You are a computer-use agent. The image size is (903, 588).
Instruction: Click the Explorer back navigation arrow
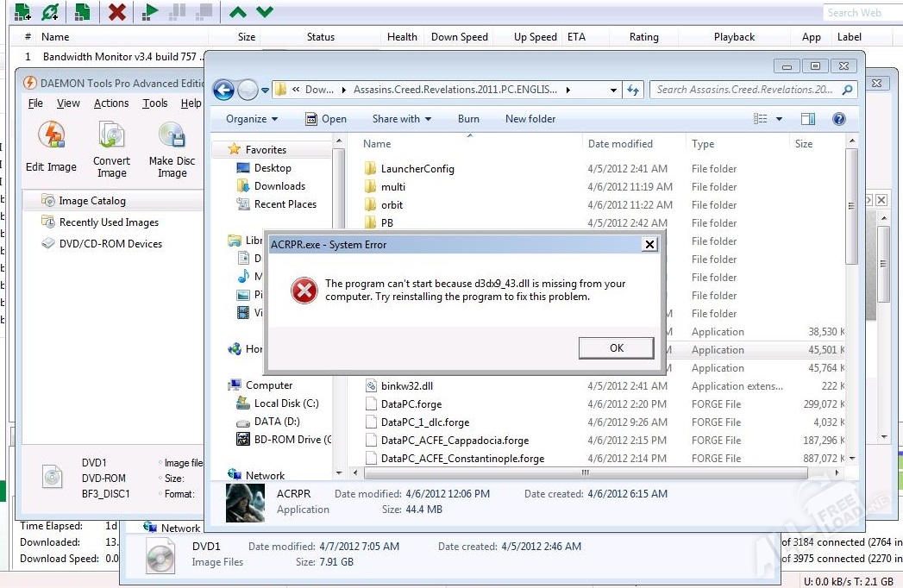pyautogui.click(x=223, y=90)
